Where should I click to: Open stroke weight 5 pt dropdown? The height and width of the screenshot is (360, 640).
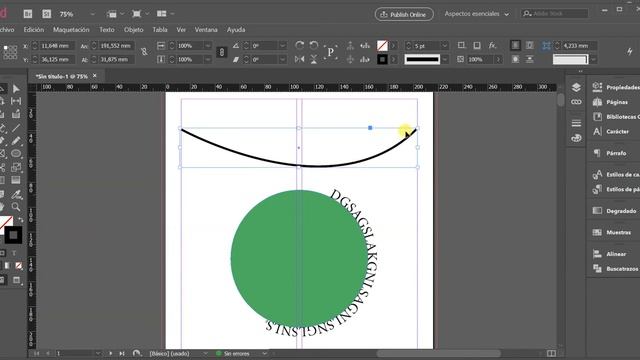coord(444,46)
